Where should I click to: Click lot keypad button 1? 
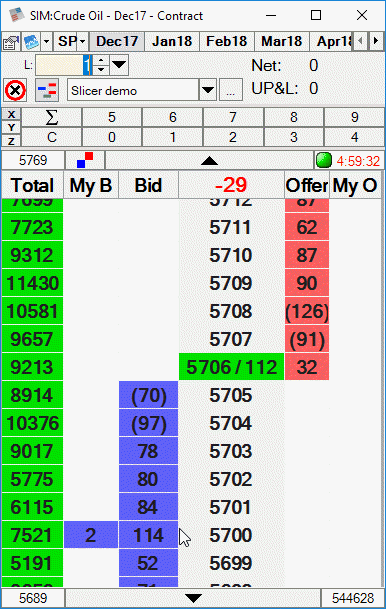pyautogui.click(x=173, y=137)
